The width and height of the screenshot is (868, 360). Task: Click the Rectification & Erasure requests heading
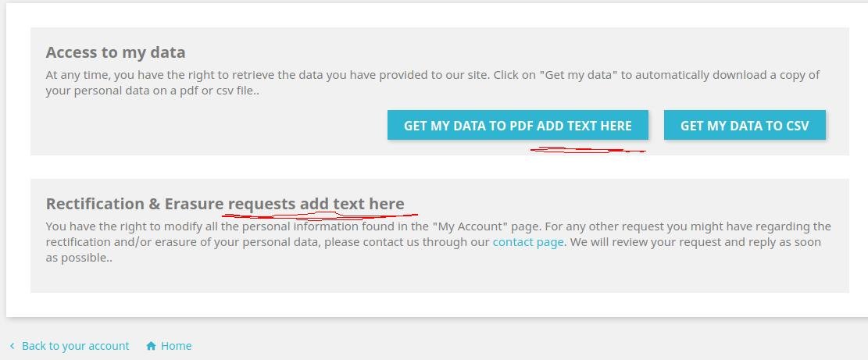(225, 204)
